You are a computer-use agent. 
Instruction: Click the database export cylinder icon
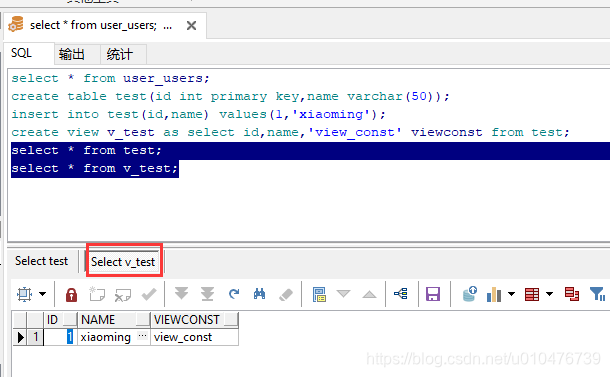pos(470,294)
